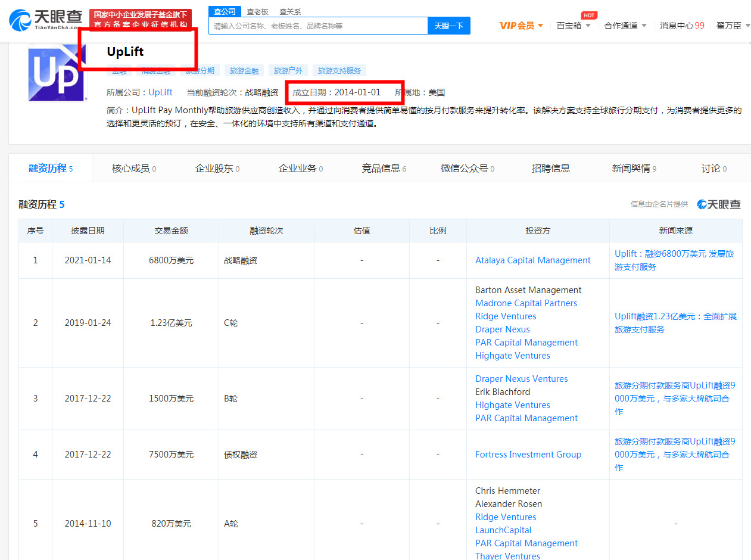751x560 pixels.
Task: Click the 天眼查 watermark logo beside 融资历程
Action: click(719, 204)
